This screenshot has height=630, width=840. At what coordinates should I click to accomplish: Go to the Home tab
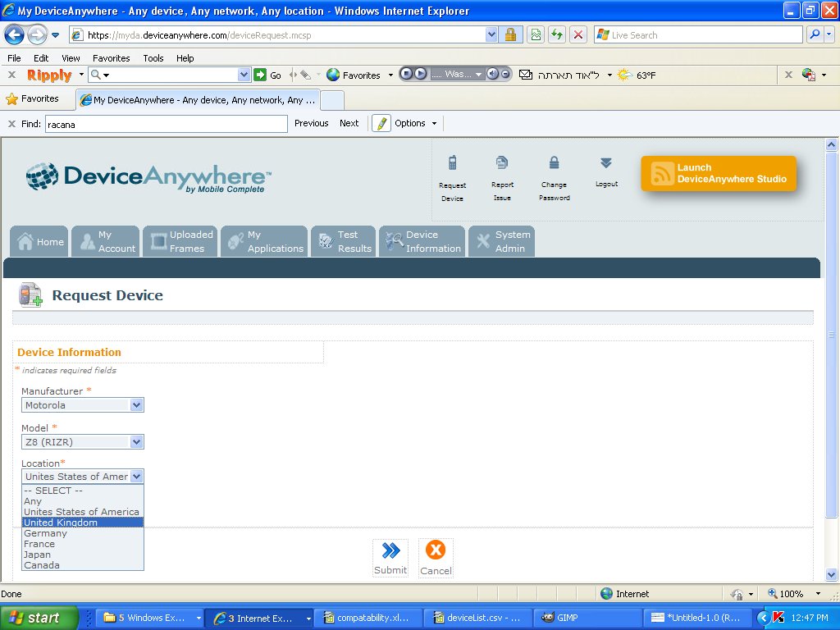click(39, 242)
